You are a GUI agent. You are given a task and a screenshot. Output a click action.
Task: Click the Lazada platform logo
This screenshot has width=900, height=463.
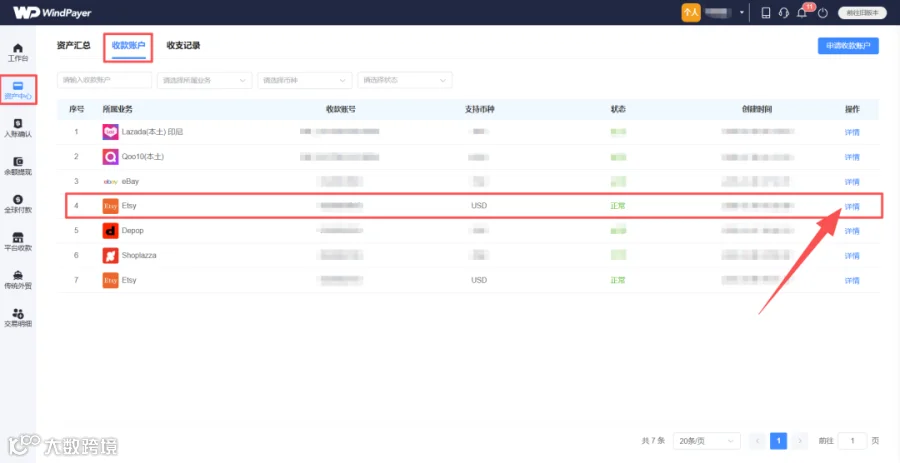coord(110,132)
